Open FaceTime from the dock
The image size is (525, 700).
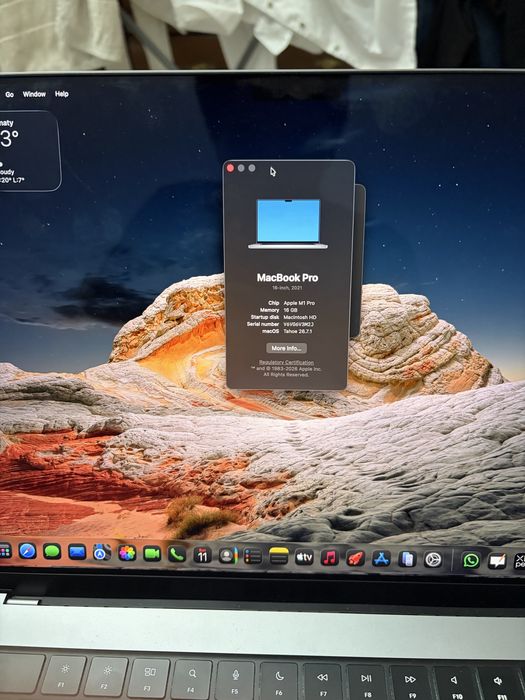coord(152,554)
